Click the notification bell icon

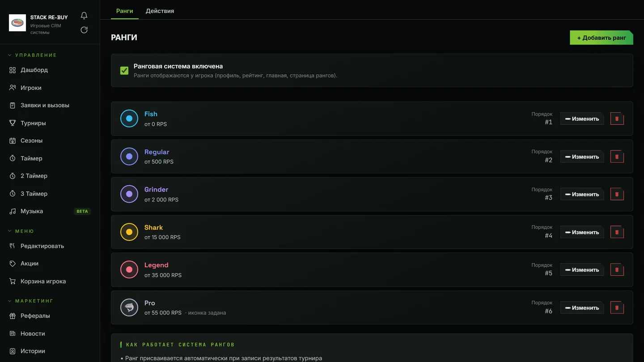point(84,16)
